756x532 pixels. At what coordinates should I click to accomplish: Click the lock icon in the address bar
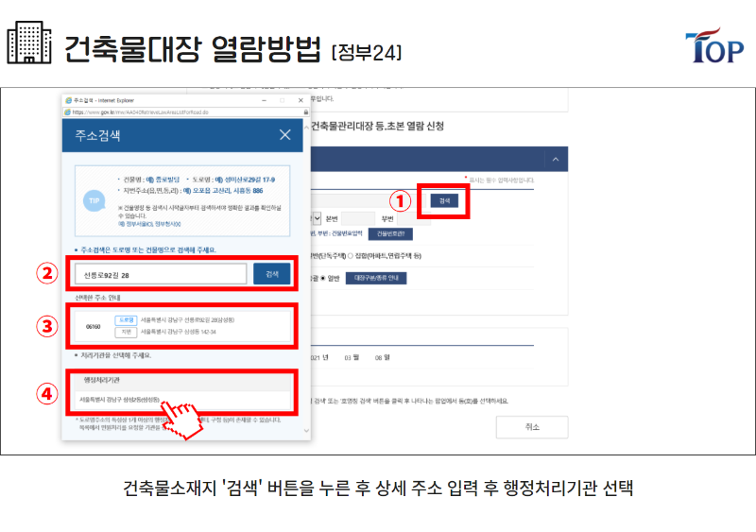[x=305, y=112]
